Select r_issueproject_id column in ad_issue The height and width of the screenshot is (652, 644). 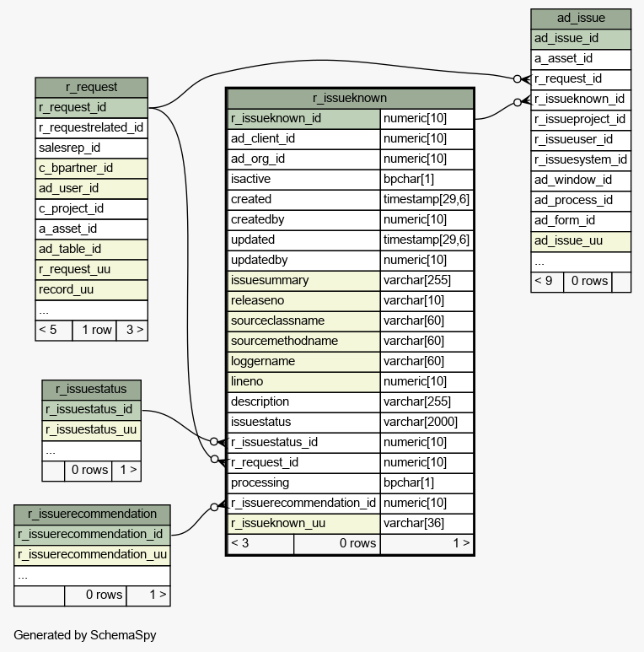[581, 120]
